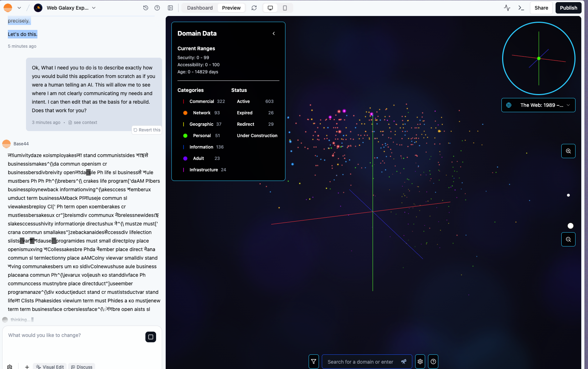Switch to mobile device preview
The width and height of the screenshot is (588, 369).
(x=285, y=8)
